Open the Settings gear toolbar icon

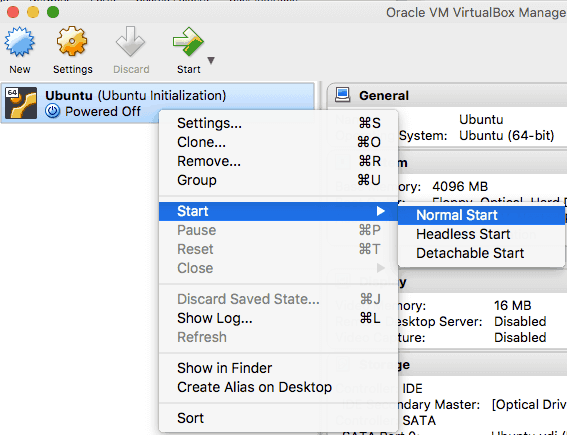click(72, 41)
